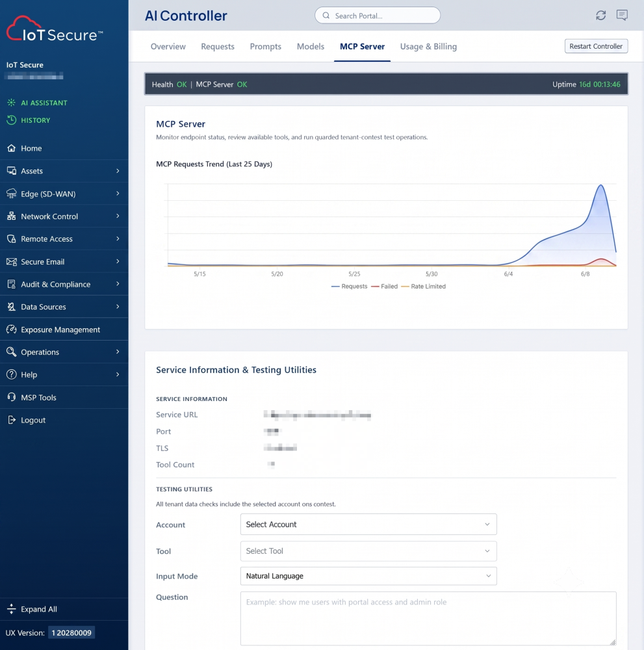The width and height of the screenshot is (644, 650).
Task: Open AI ASSISTANT in sidebar
Action: click(44, 103)
